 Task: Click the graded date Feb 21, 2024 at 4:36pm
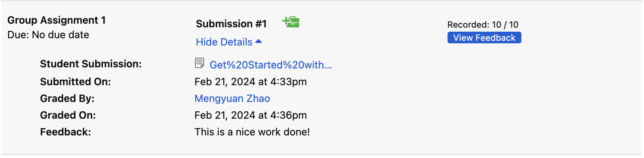(251, 115)
